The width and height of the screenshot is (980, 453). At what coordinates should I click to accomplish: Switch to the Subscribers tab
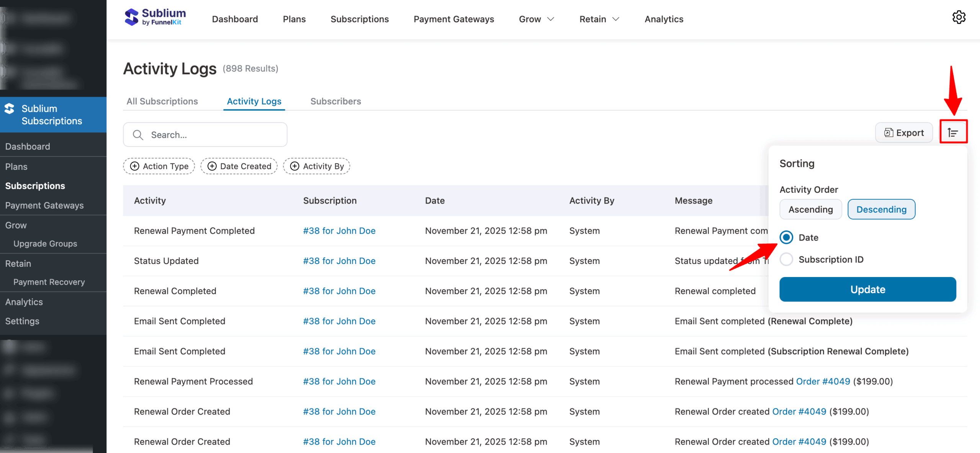click(335, 101)
